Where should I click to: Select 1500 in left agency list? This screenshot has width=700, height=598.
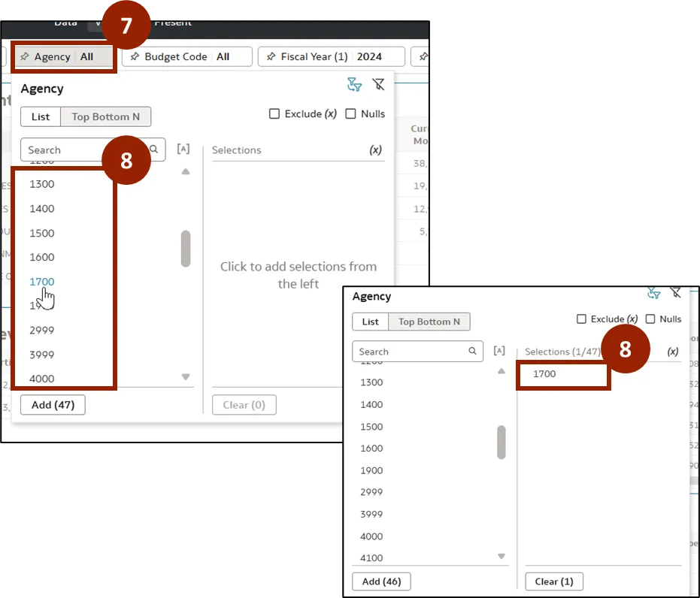click(x=42, y=233)
